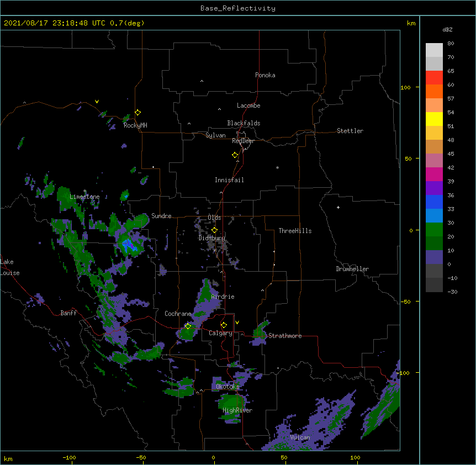
Task: Click the white asterisk above Limestone label
Action: coord(84,191)
